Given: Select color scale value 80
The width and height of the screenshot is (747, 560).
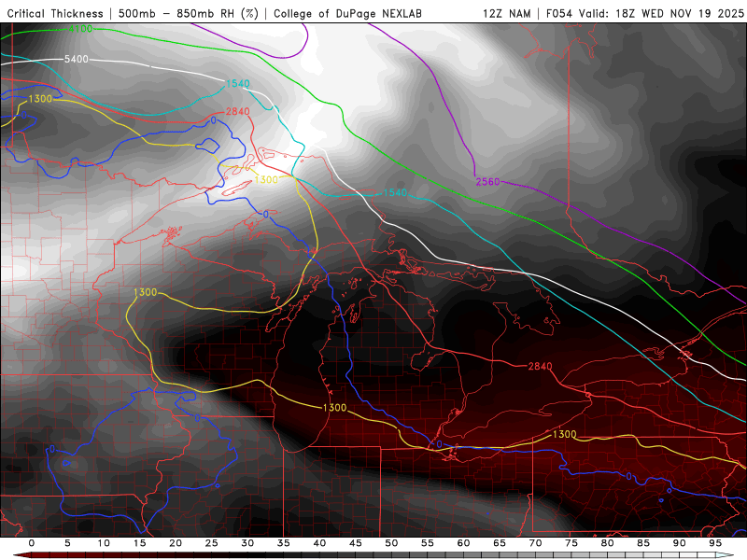Looking at the screenshot, I should click(607, 543).
